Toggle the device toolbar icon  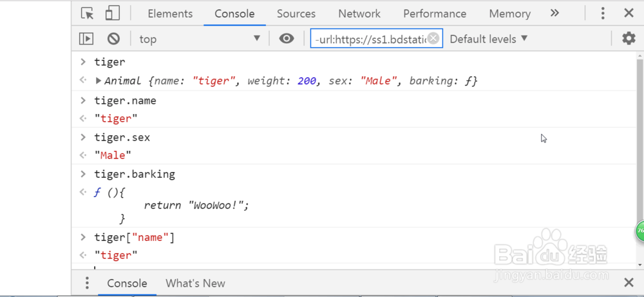113,14
